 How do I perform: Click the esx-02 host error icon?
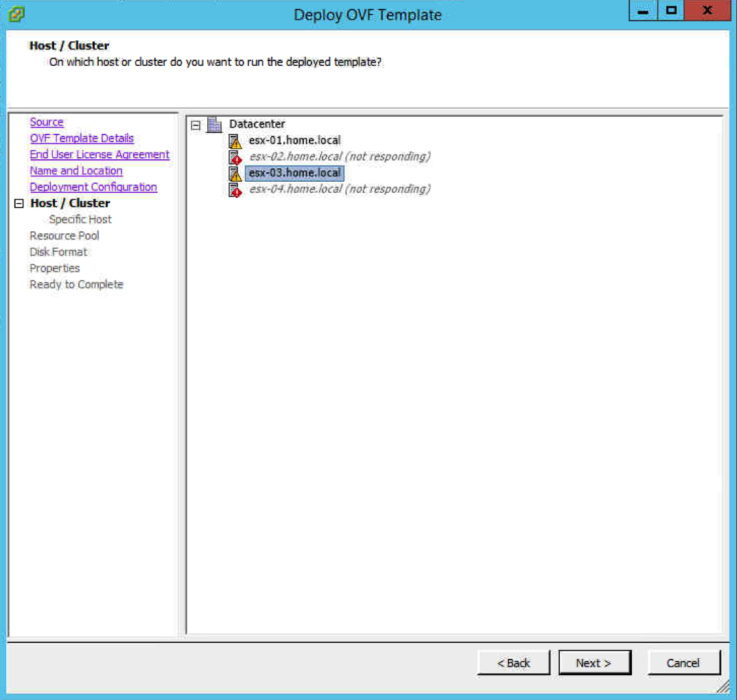[235, 157]
